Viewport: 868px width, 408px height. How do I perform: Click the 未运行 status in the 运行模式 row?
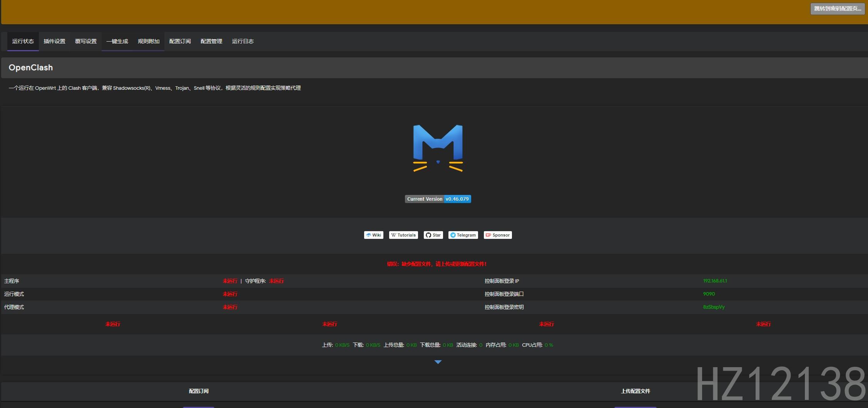230,294
